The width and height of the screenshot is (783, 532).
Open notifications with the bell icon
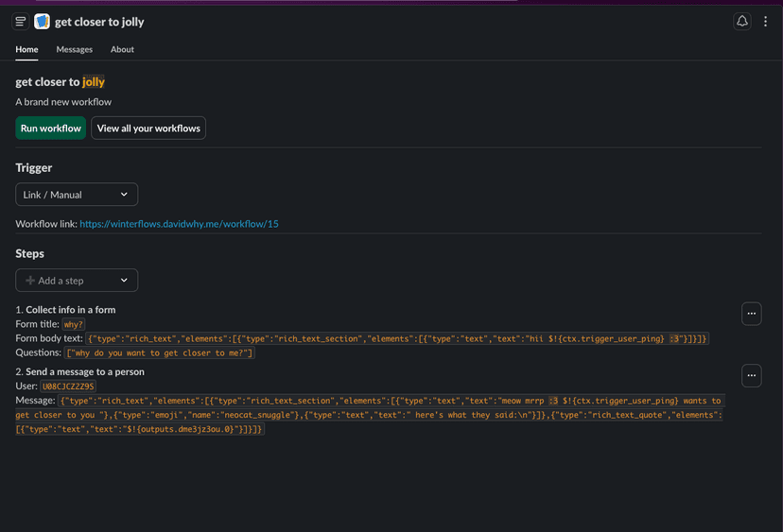(x=742, y=21)
